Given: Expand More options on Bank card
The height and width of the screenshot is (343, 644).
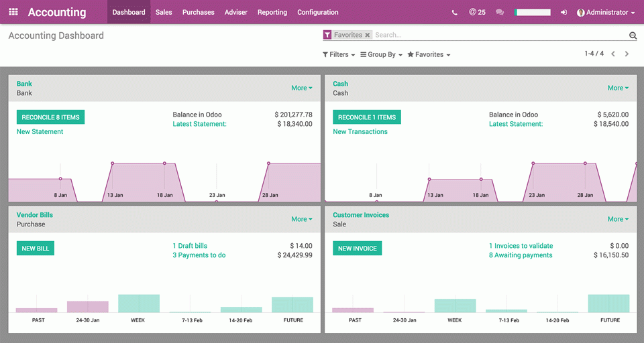Looking at the screenshot, I should click(301, 88).
